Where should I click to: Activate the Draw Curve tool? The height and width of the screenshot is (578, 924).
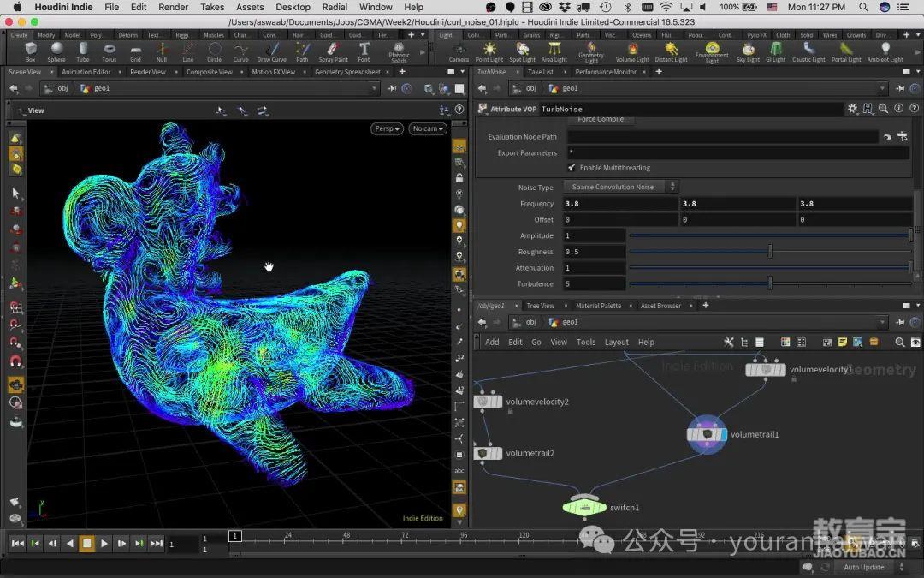(x=272, y=51)
